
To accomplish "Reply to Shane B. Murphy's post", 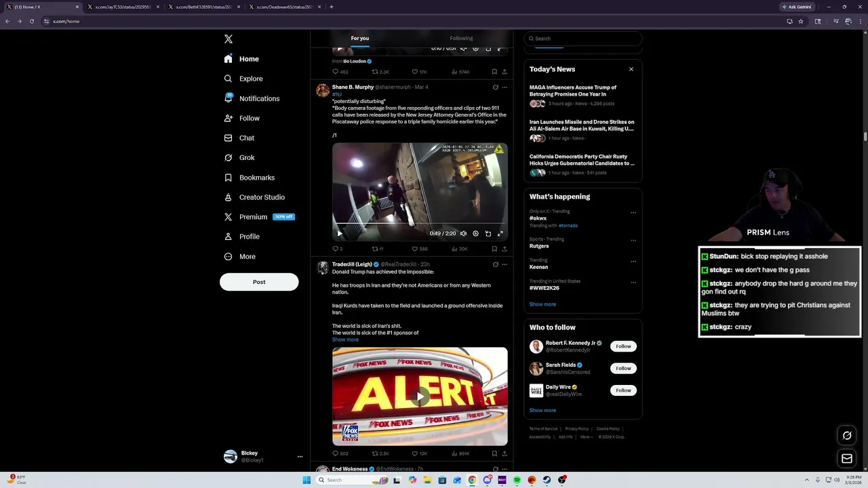I will click(x=337, y=249).
